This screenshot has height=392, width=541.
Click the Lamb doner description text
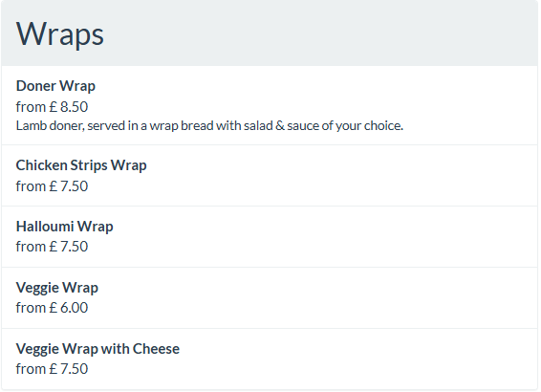pos(209,126)
